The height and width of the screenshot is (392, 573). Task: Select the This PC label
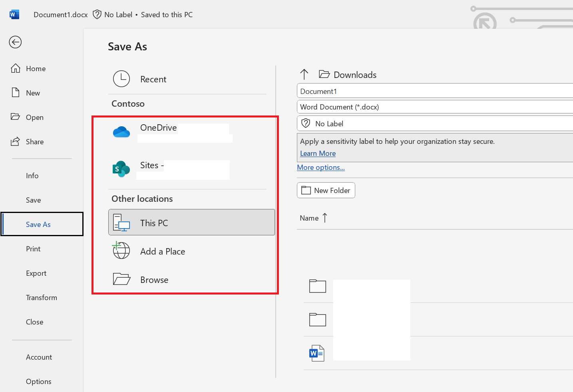tap(154, 223)
